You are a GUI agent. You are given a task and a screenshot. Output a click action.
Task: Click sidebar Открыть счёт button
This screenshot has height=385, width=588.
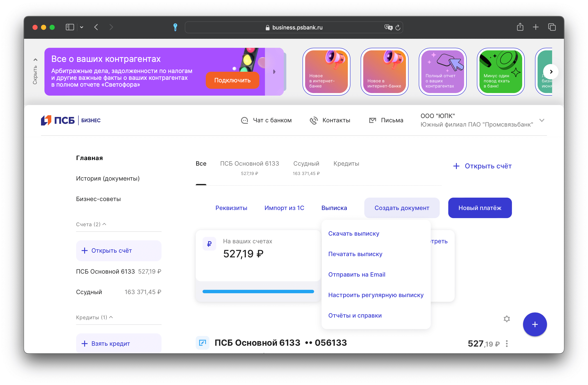119,251
